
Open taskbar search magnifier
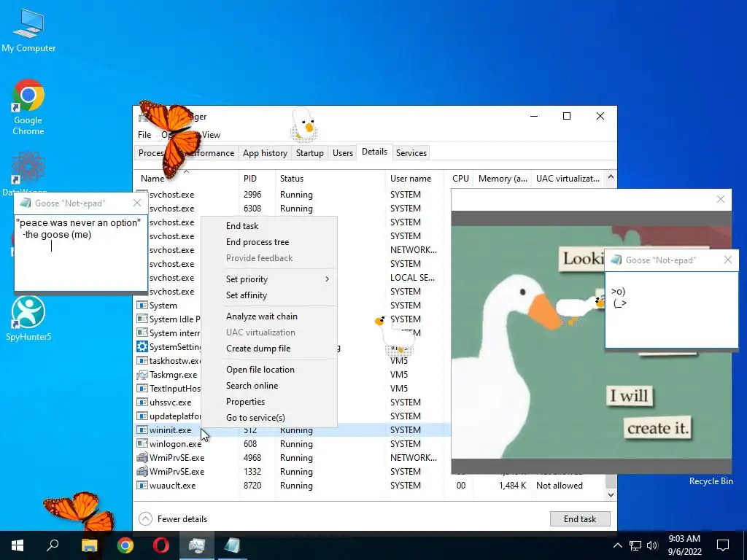(x=53, y=545)
